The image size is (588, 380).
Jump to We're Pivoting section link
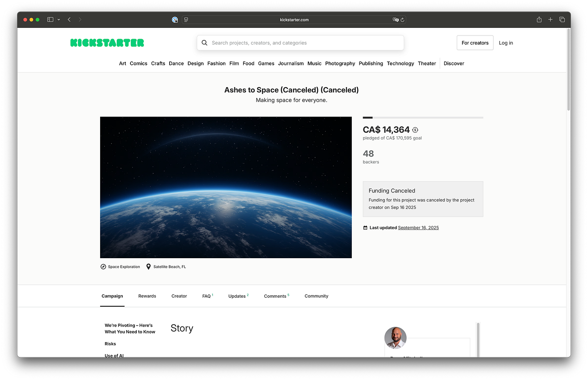(x=130, y=328)
